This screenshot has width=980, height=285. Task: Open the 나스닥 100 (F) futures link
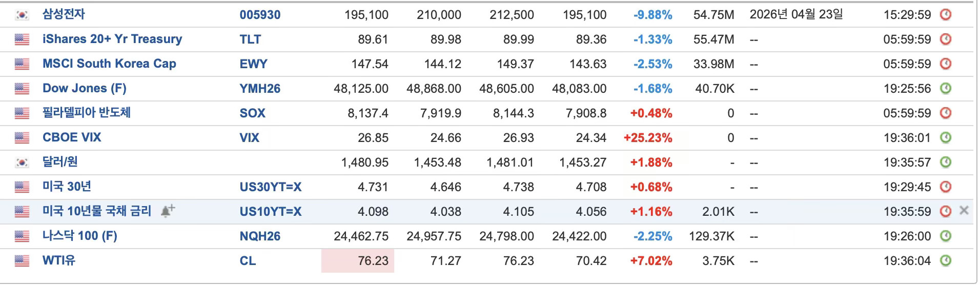pos(80,236)
